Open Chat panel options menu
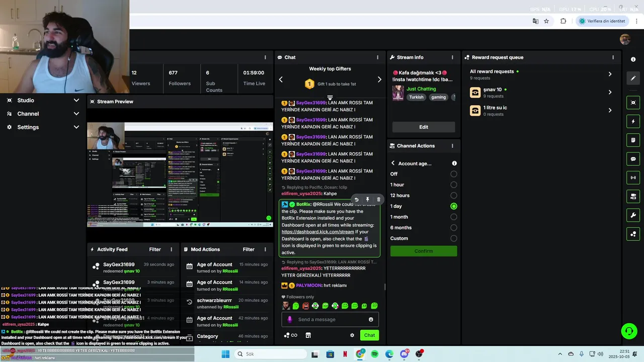 click(x=377, y=57)
